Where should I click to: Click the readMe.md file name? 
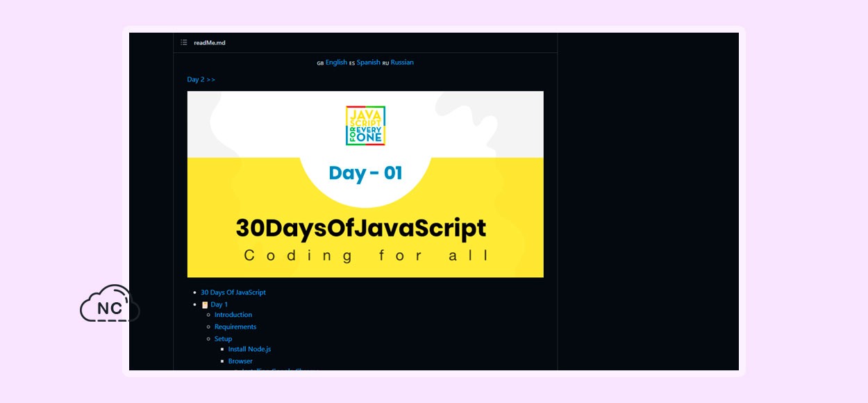pos(210,42)
